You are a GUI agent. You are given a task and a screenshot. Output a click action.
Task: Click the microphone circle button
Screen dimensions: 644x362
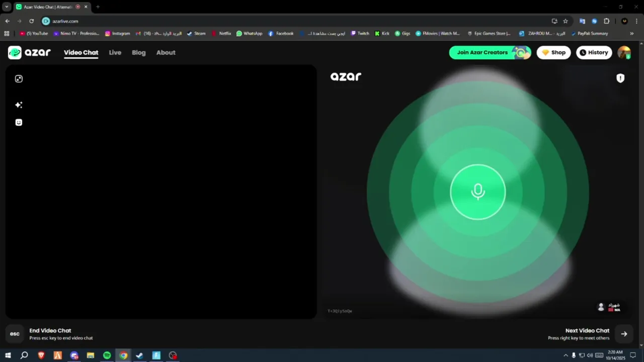coord(478,192)
